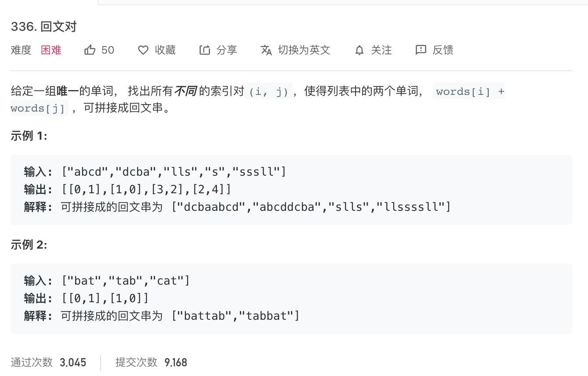Click the translate language icon
Viewport: 588px width, 376px height.
point(266,50)
